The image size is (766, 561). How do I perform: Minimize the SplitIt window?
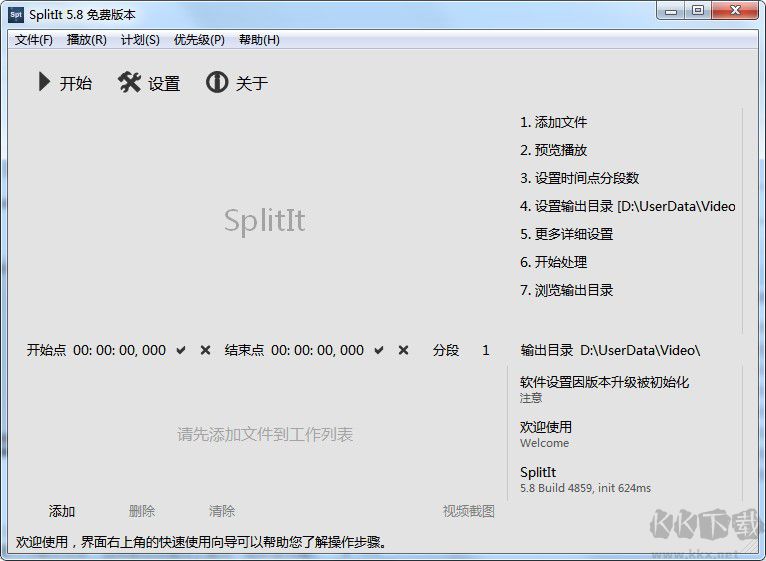coord(671,11)
